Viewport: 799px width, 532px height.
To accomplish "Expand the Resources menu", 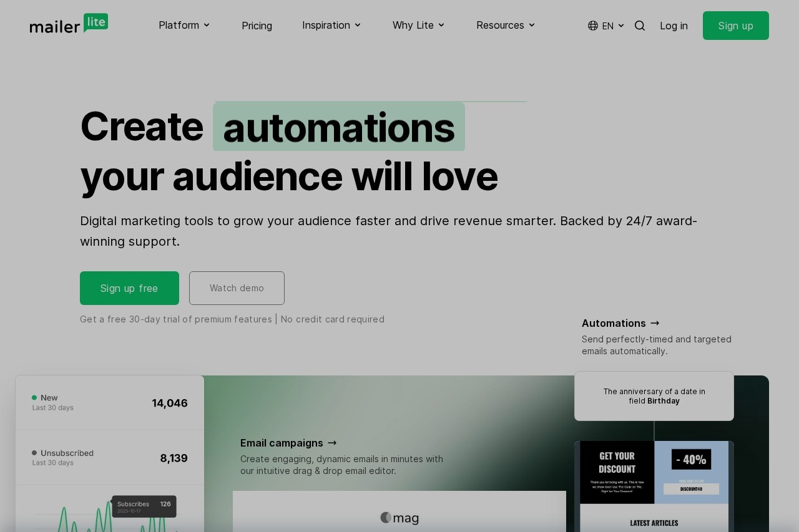I will pyautogui.click(x=506, y=25).
